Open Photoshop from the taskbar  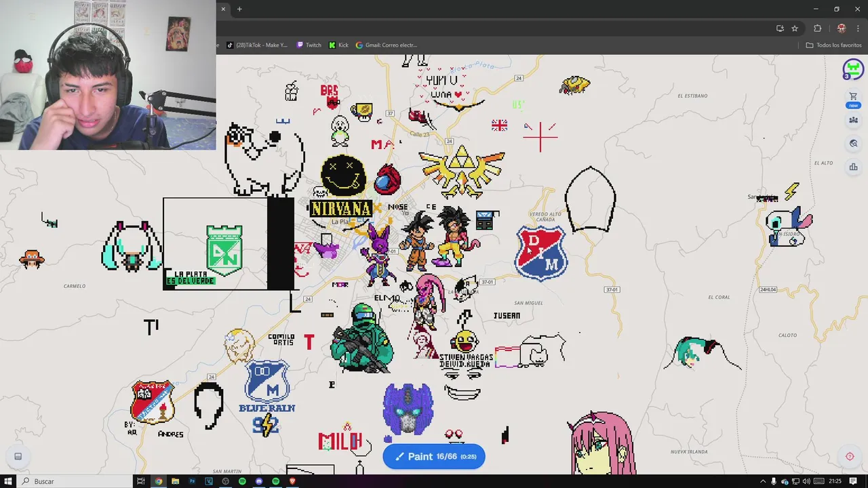coord(192,481)
